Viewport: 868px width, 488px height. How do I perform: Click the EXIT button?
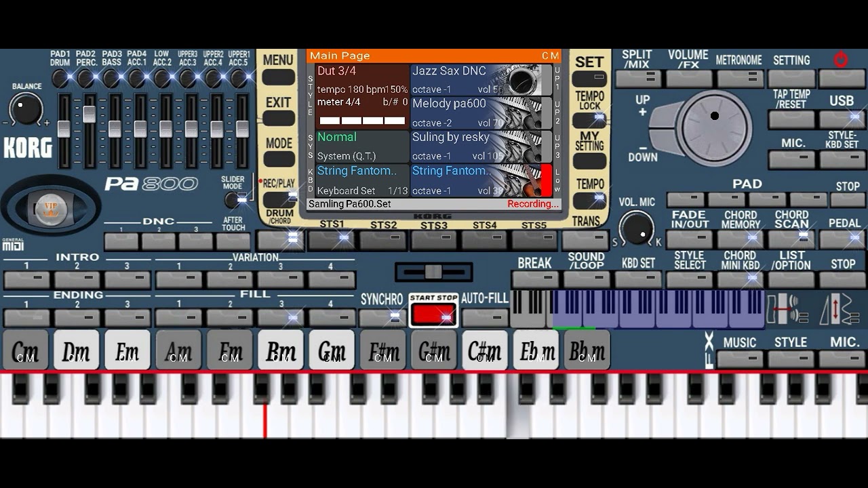(278, 118)
